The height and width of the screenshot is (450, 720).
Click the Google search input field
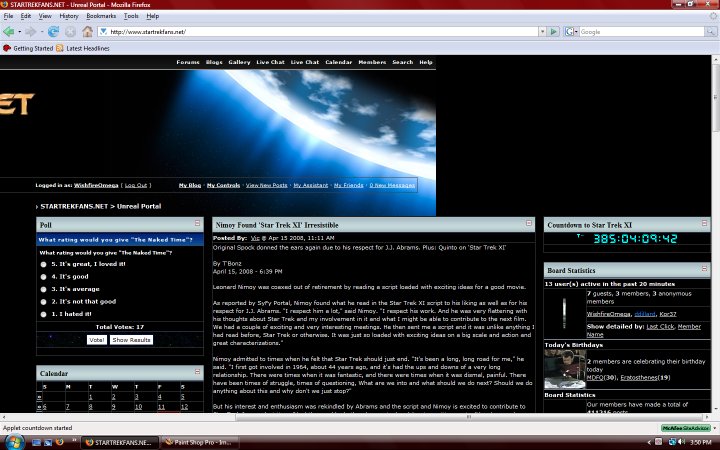click(x=641, y=32)
